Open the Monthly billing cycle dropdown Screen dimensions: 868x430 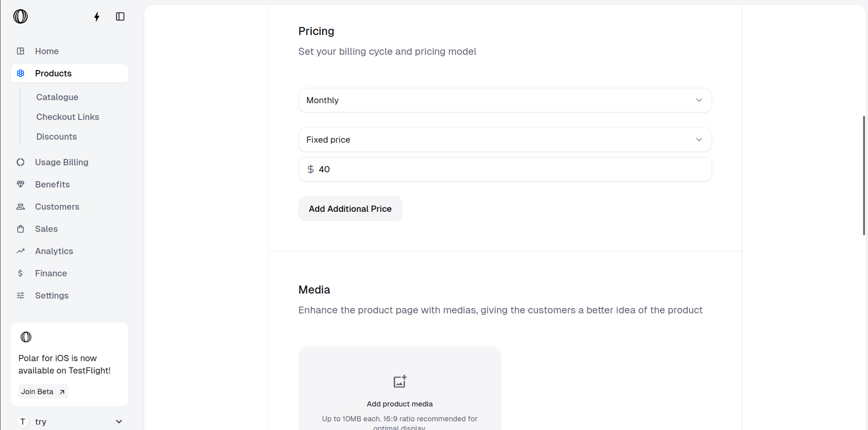(504, 100)
